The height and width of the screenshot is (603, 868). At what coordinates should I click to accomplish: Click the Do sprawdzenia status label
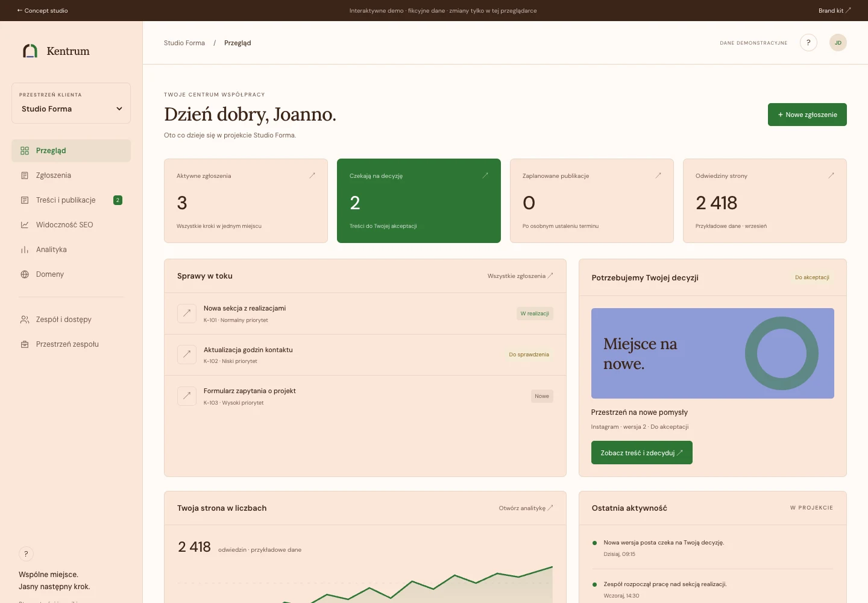529,355
